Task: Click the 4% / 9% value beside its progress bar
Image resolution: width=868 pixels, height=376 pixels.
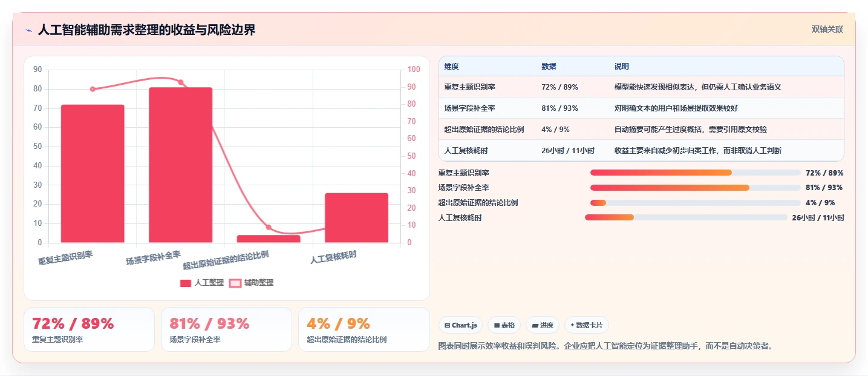Action: [x=820, y=203]
